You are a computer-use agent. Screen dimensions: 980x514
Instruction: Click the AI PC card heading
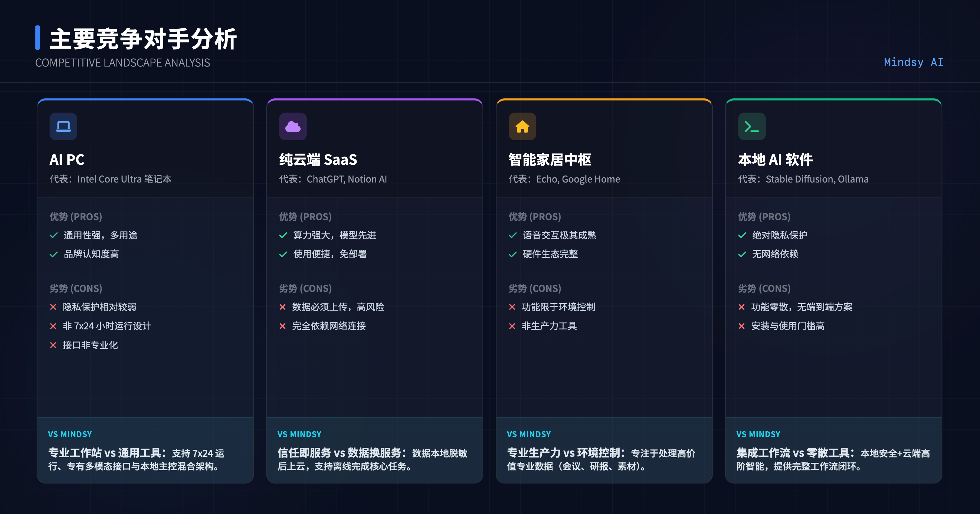coord(67,160)
